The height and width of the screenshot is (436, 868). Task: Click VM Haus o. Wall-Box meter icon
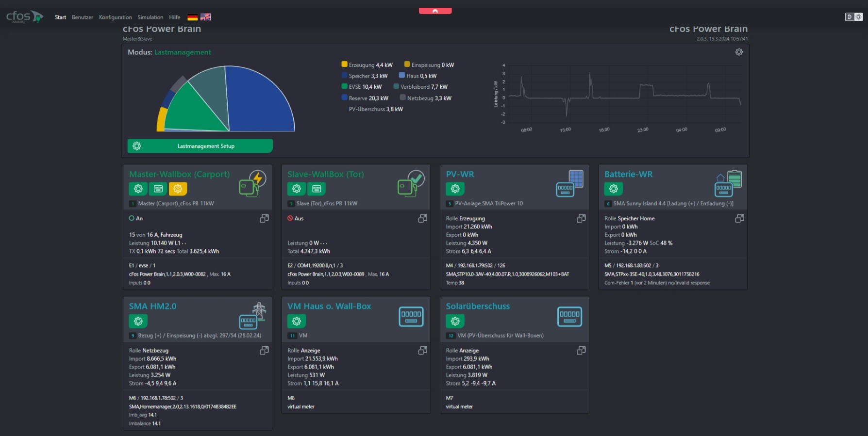coord(411,317)
